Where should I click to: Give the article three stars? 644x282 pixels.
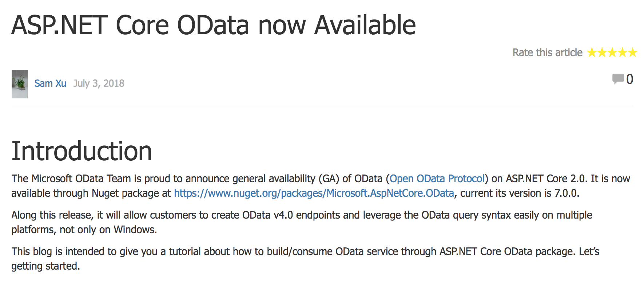coord(612,52)
